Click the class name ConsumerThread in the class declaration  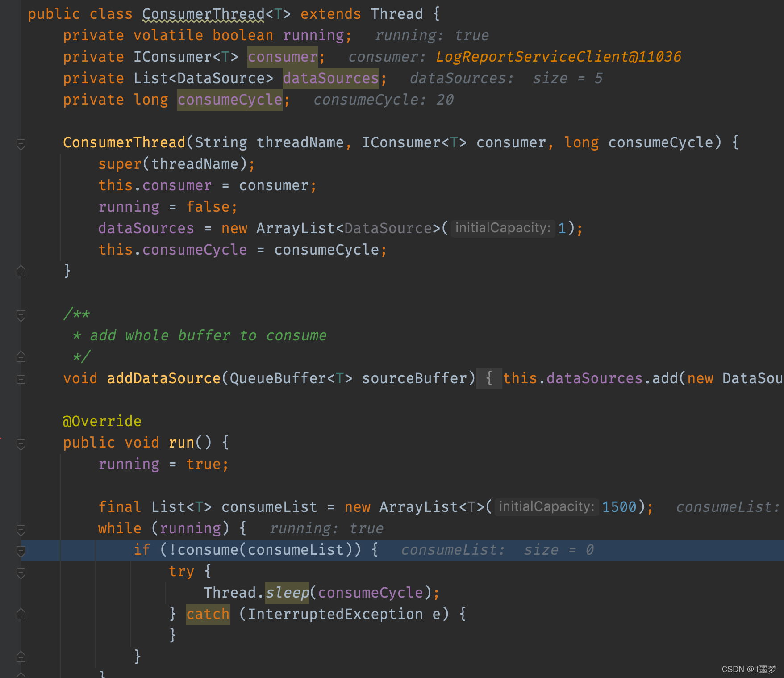point(203,14)
